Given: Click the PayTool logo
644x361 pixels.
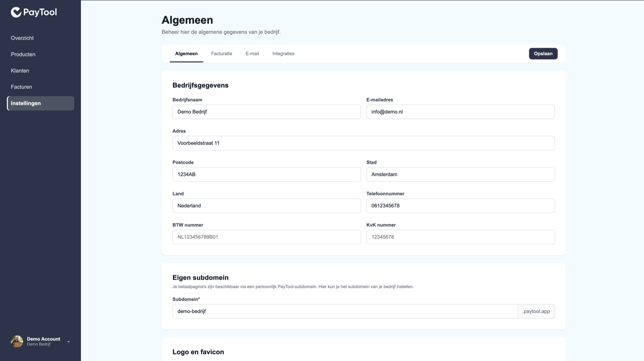Looking at the screenshot, I should pyautogui.click(x=34, y=12).
